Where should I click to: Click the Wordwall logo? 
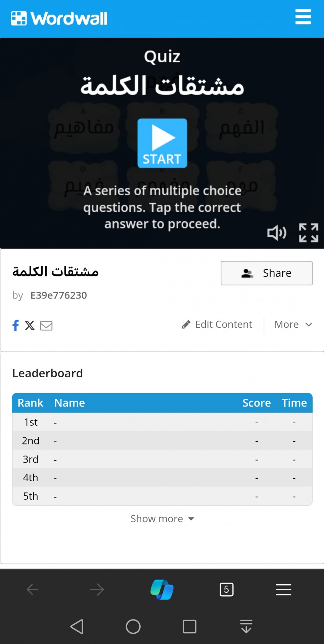[x=59, y=18]
